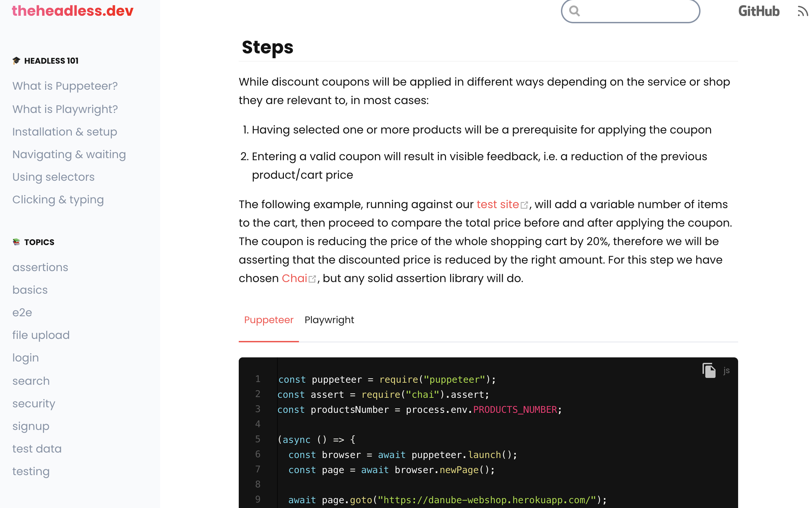Open the 'file upload' topic

click(x=41, y=335)
